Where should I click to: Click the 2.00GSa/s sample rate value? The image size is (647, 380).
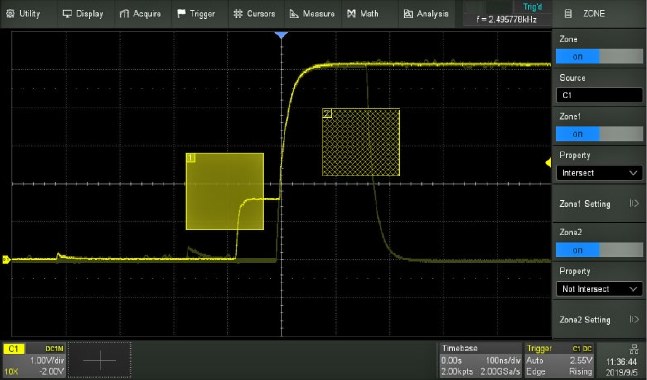point(500,372)
